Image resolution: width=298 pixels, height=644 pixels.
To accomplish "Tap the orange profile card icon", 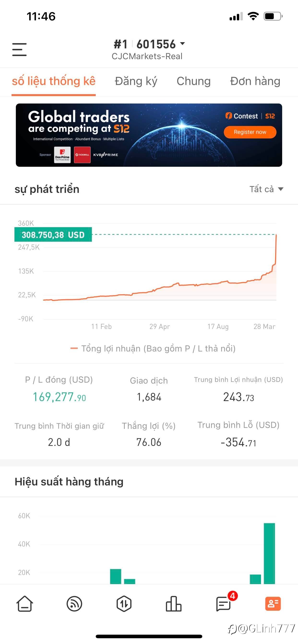I will tap(273, 604).
